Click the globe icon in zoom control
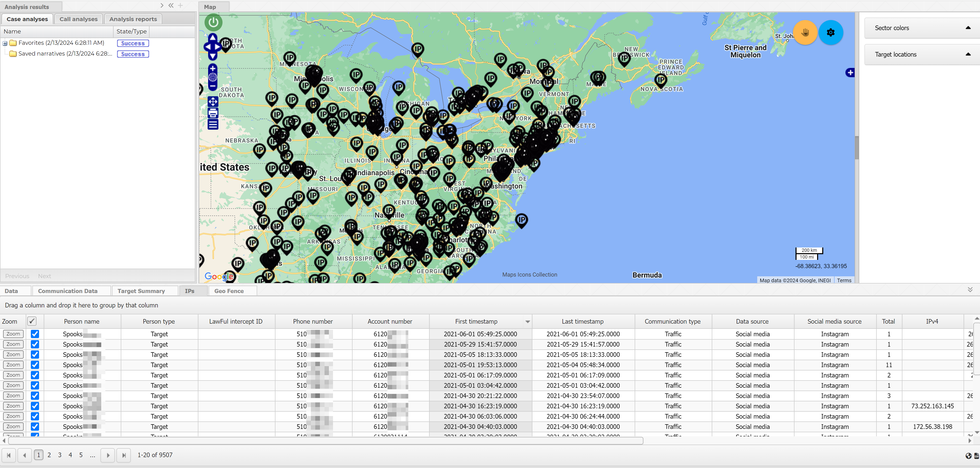Viewport: 980px width, 468px height. 213,77
